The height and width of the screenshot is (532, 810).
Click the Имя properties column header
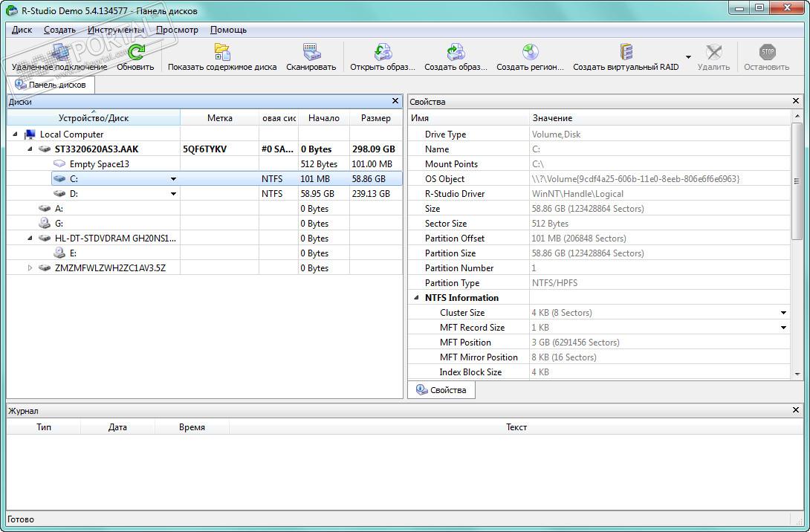coord(469,117)
